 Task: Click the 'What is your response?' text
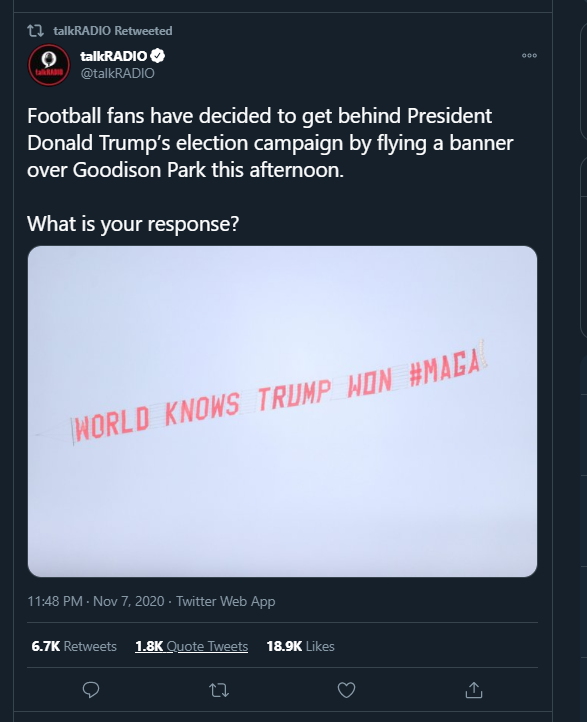133,224
